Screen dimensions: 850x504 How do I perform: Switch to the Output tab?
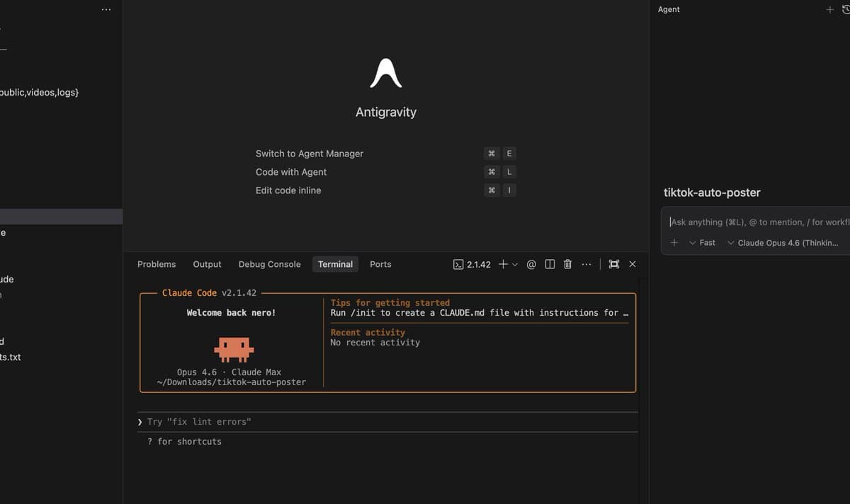point(207,264)
